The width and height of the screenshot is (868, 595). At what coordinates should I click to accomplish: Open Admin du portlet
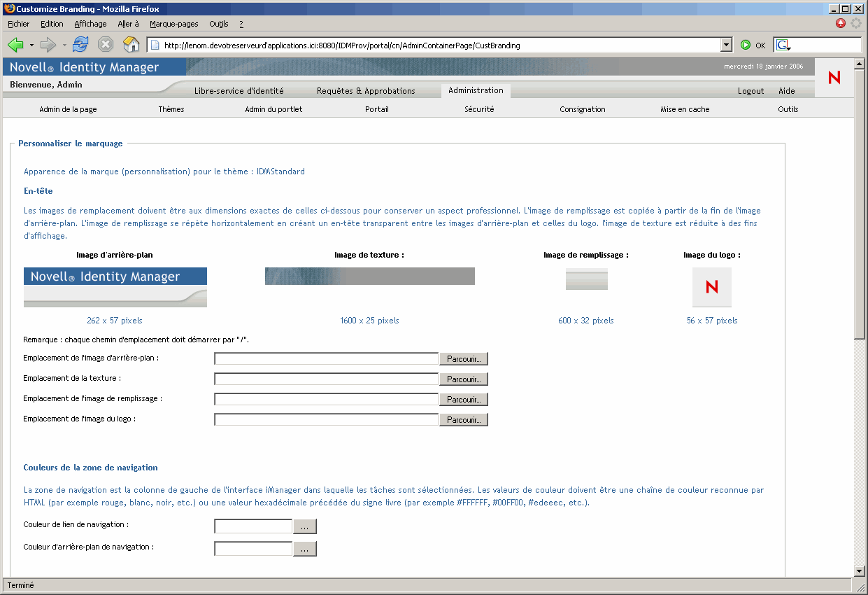click(x=273, y=109)
